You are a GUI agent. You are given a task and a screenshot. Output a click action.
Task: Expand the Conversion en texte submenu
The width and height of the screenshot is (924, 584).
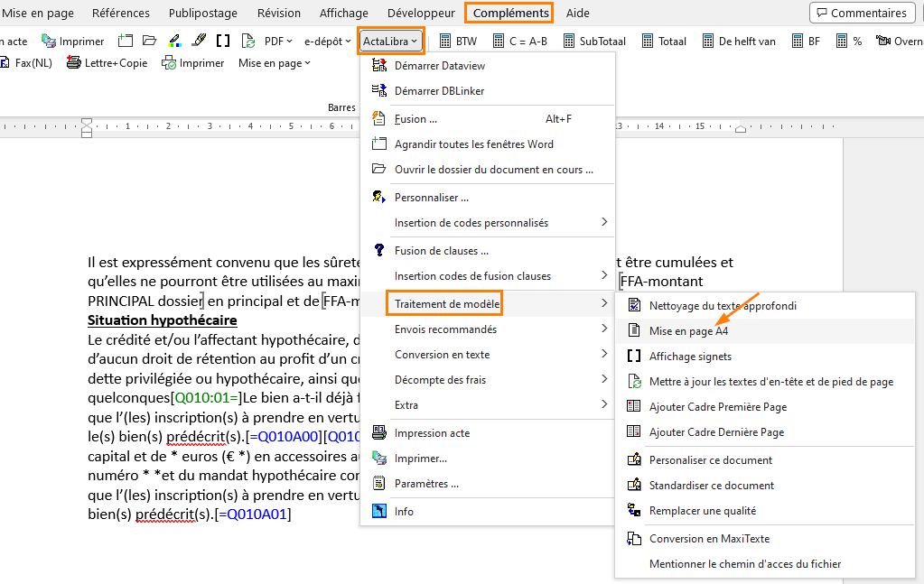click(x=488, y=355)
